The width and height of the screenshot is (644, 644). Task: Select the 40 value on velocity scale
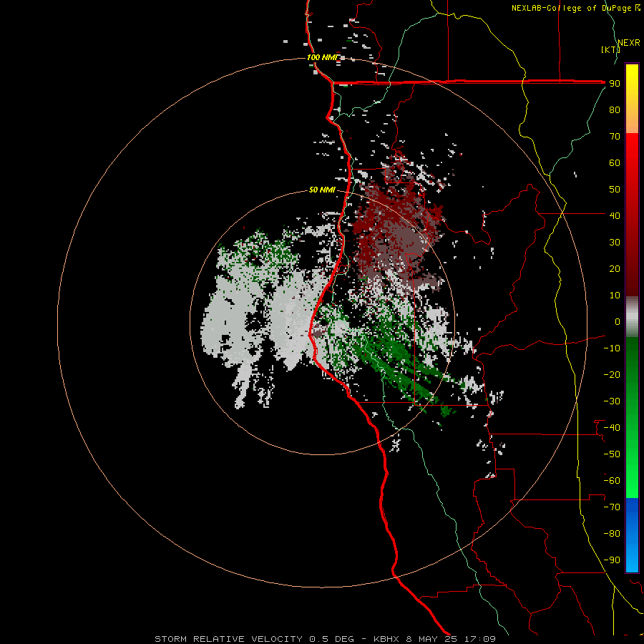[615, 216]
